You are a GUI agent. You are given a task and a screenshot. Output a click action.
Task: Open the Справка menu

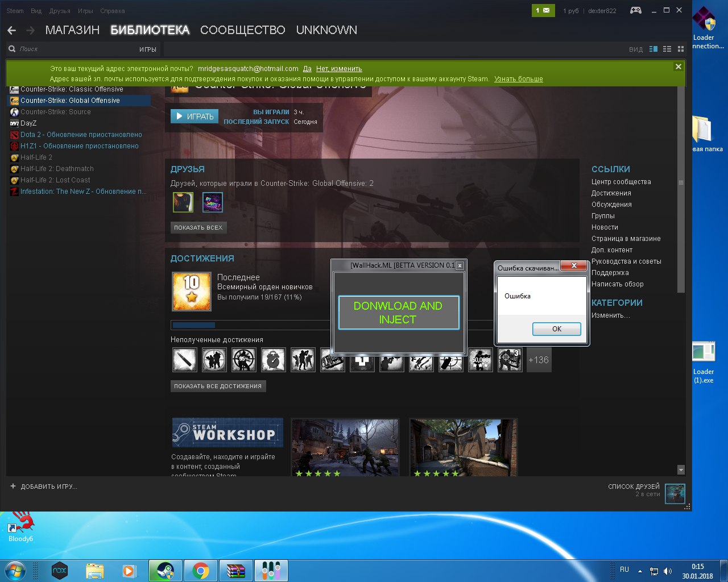tap(112, 11)
